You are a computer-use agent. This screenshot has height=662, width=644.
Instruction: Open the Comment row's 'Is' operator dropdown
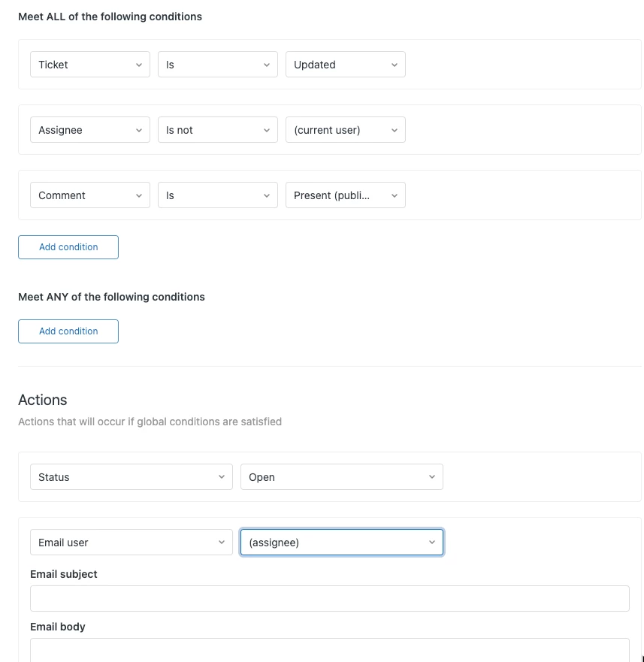pos(218,195)
